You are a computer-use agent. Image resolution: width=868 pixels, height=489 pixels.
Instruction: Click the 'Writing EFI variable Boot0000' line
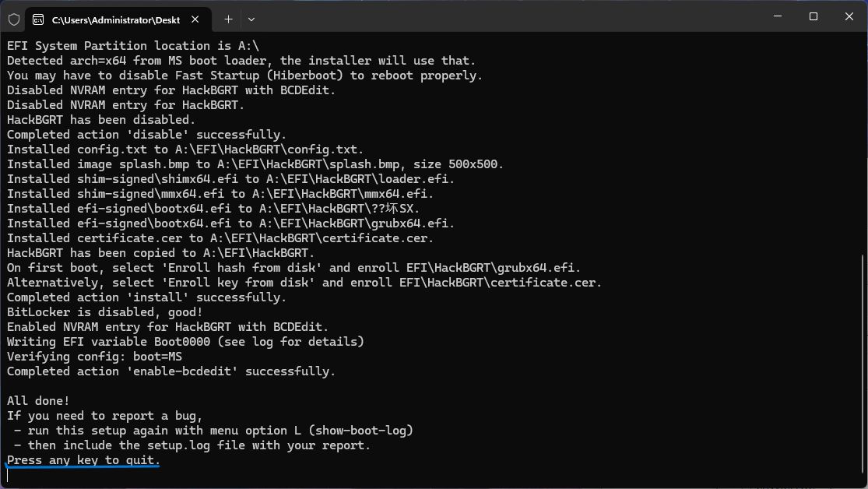click(185, 342)
